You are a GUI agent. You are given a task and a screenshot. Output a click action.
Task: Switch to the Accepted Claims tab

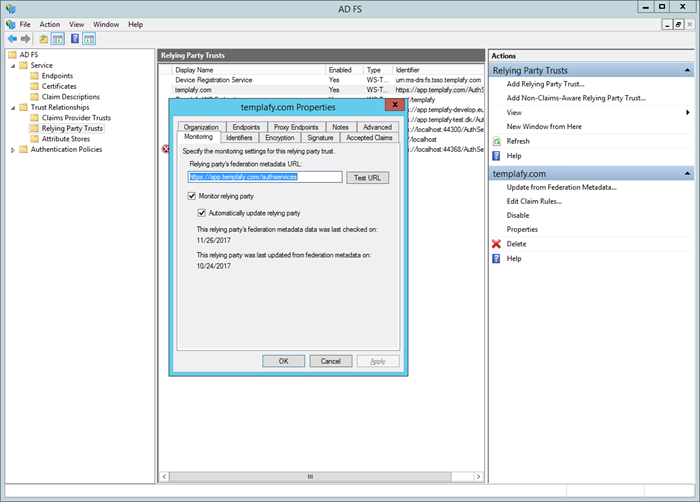369,138
